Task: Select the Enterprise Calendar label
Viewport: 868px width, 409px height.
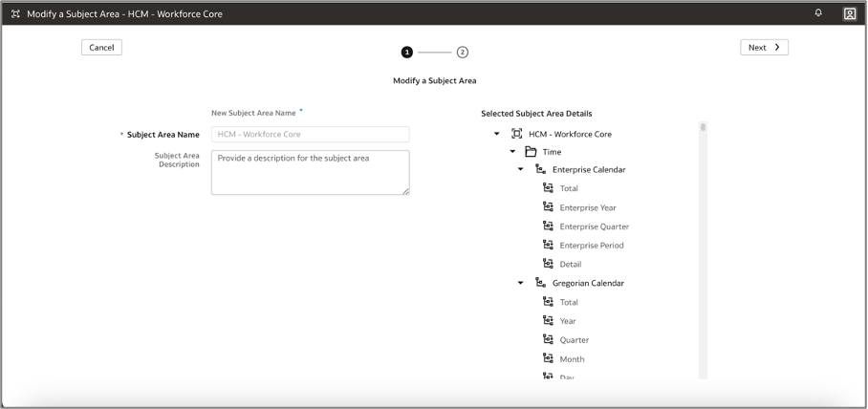Action: pos(589,169)
